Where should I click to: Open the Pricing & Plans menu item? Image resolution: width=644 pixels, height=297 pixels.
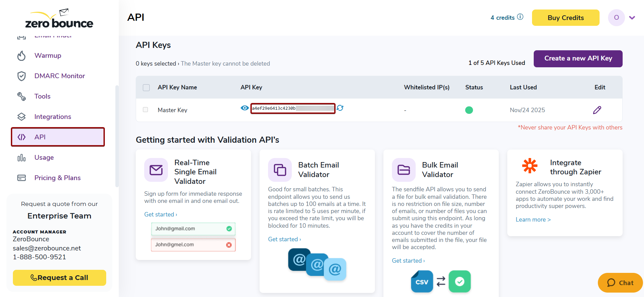click(x=57, y=178)
